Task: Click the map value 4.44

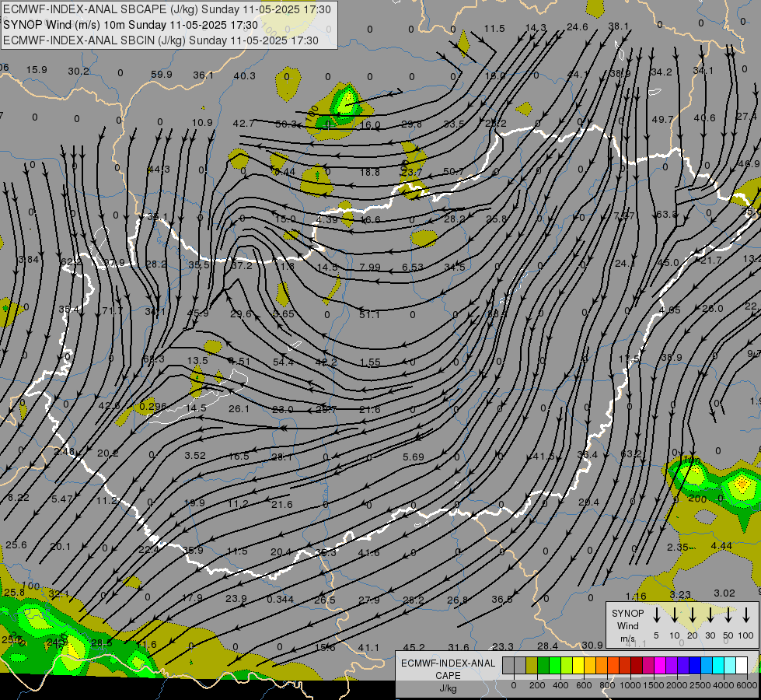Action: point(721,546)
